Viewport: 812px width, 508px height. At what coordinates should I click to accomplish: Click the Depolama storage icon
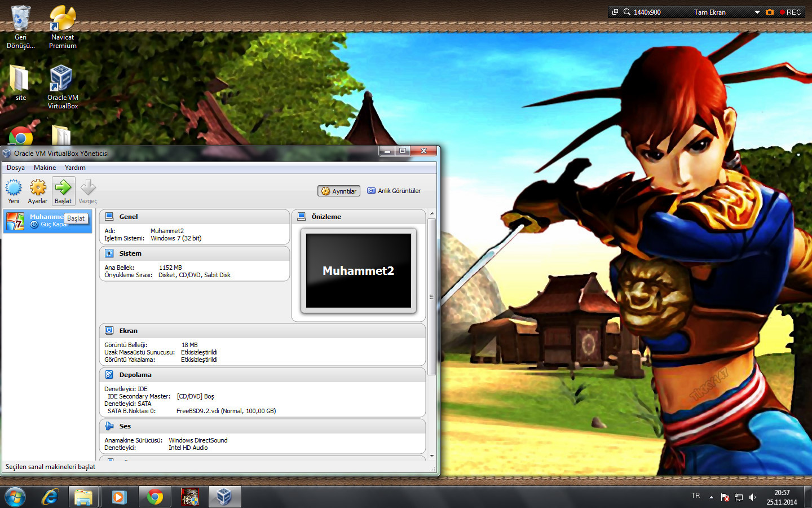point(109,375)
